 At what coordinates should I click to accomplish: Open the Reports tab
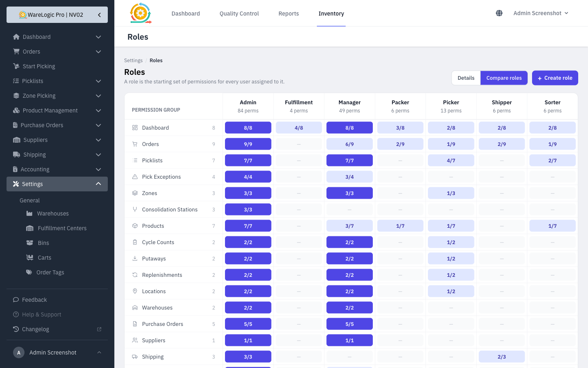(x=289, y=13)
